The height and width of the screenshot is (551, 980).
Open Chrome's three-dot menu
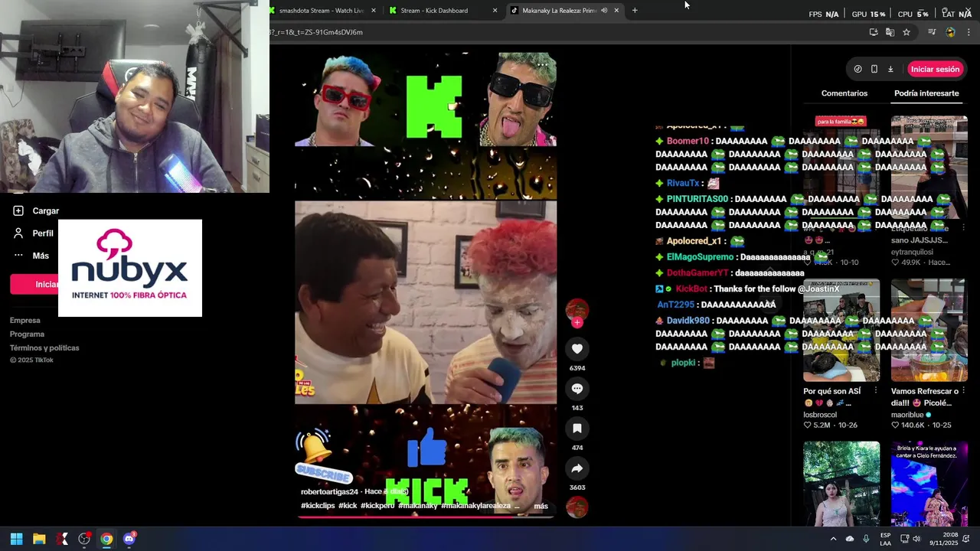point(969,32)
